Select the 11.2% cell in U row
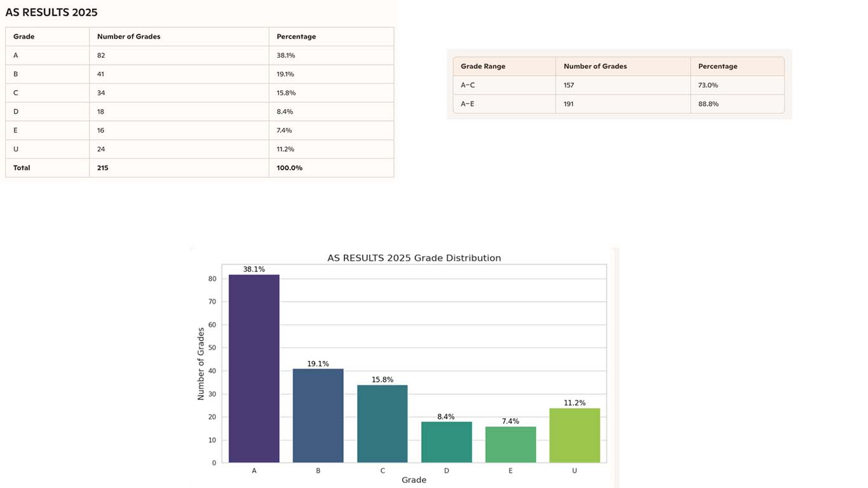 click(285, 149)
